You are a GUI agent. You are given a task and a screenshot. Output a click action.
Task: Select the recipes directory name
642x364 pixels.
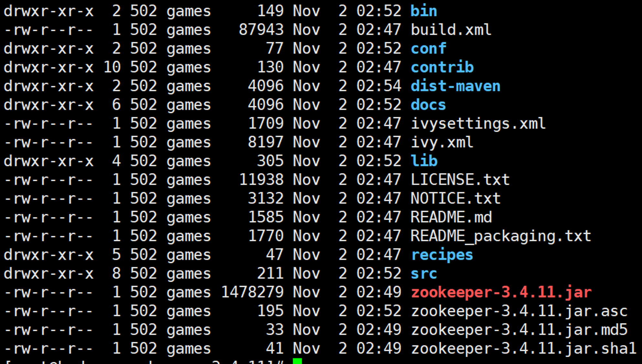pyautogui.click(x=442, y=255)
